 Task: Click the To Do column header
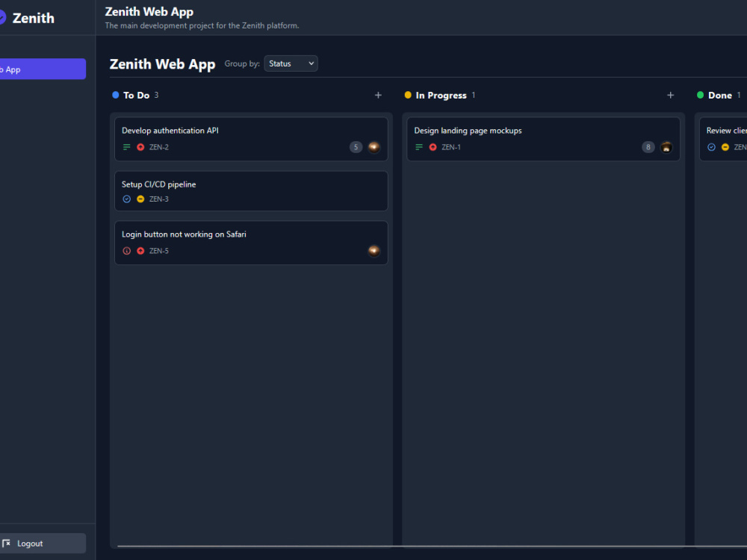pyautogui.click(x=136, y=96)
